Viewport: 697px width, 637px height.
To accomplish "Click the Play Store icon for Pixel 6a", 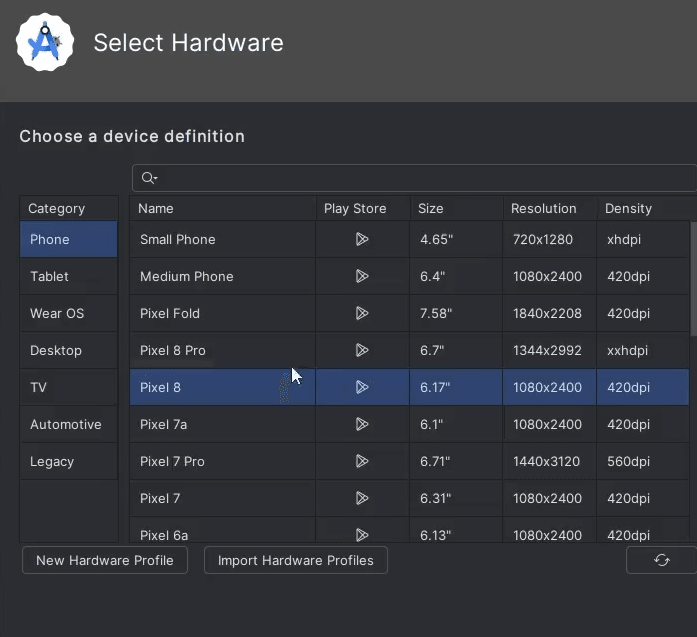I will pyautogui.click(x=362, y=535).
